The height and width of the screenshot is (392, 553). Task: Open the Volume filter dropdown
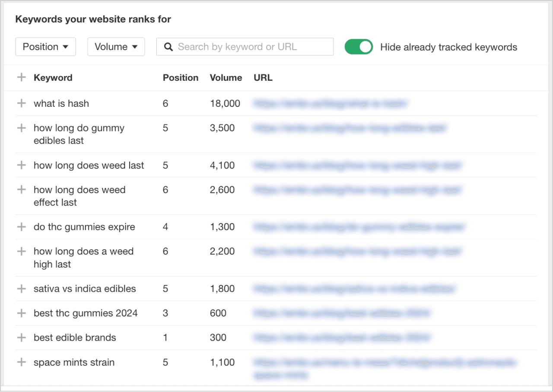(116, 47)
